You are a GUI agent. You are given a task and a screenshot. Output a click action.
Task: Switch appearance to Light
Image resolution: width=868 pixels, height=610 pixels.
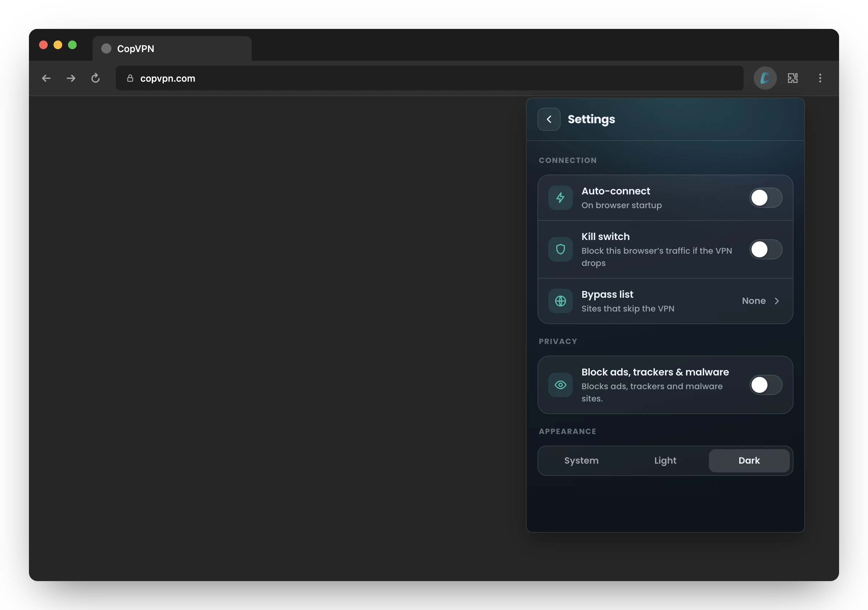coord(665,460)
